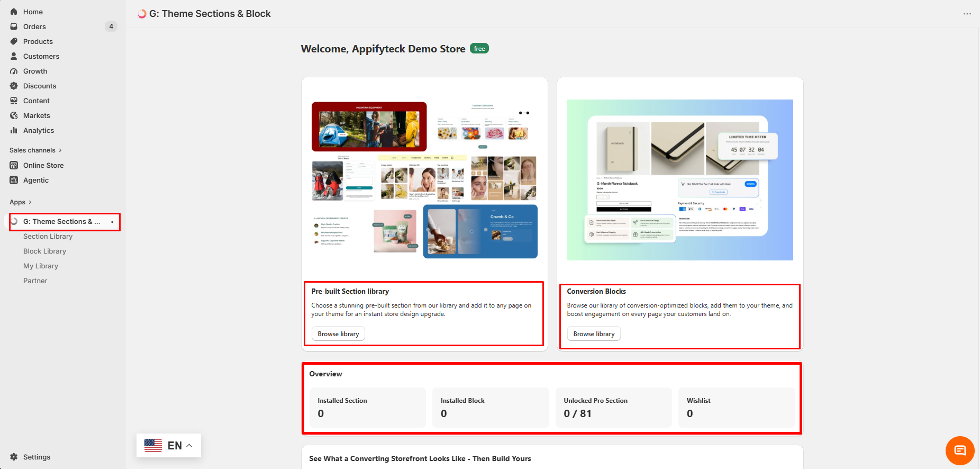Click the Growth gauge icon

[x=14, y=71]
